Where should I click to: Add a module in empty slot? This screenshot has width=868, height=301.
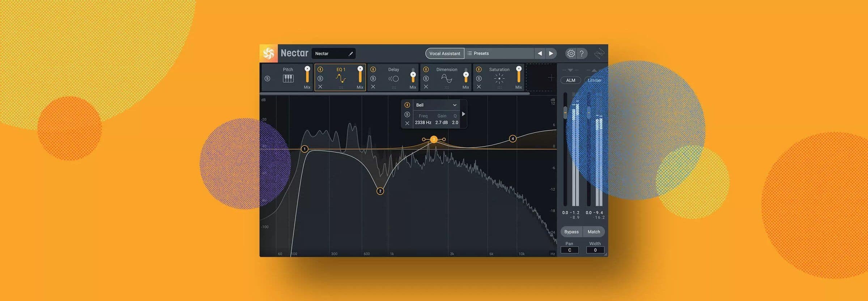(550, 77)
